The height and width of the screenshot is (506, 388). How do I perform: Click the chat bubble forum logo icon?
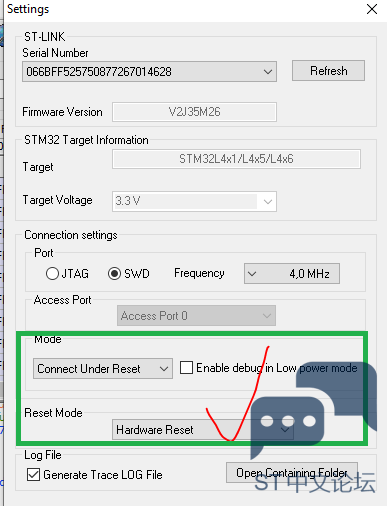pyautogui.click(x=313, y=409)
